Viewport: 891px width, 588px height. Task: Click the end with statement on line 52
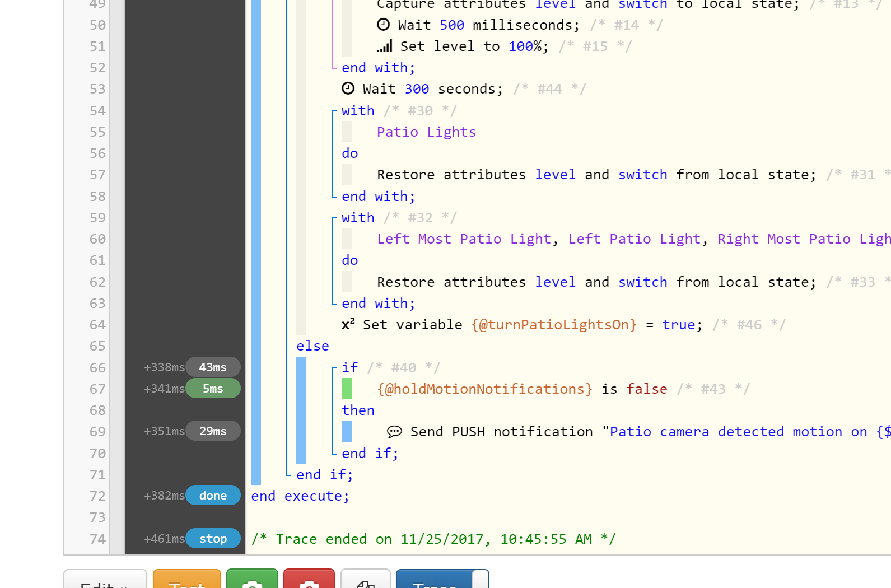click(379, 68)
